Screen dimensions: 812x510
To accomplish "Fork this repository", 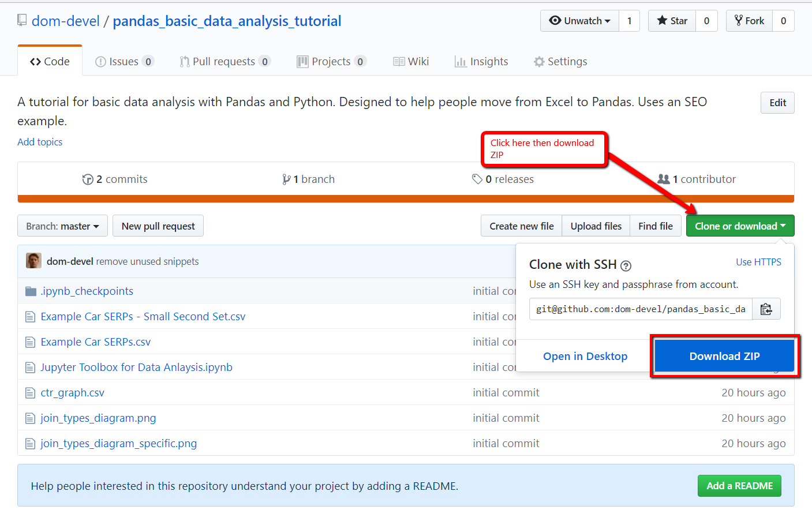I will click(x=749, y=21).
